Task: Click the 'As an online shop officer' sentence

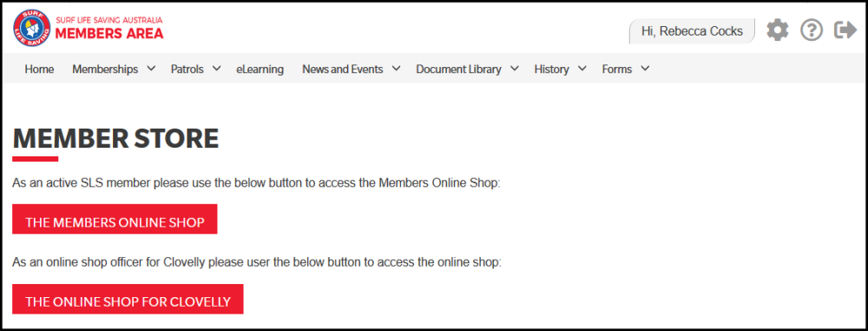Action: point(257,262)
